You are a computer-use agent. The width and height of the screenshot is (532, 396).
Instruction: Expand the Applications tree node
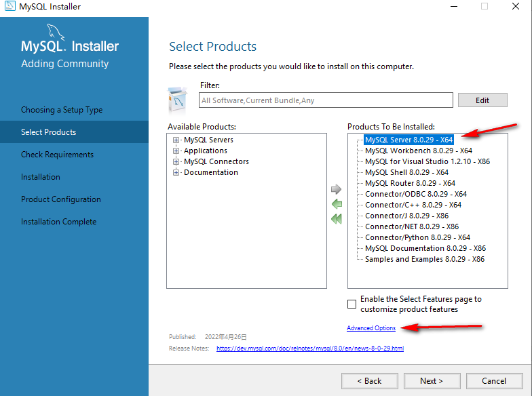pos(176,151)
